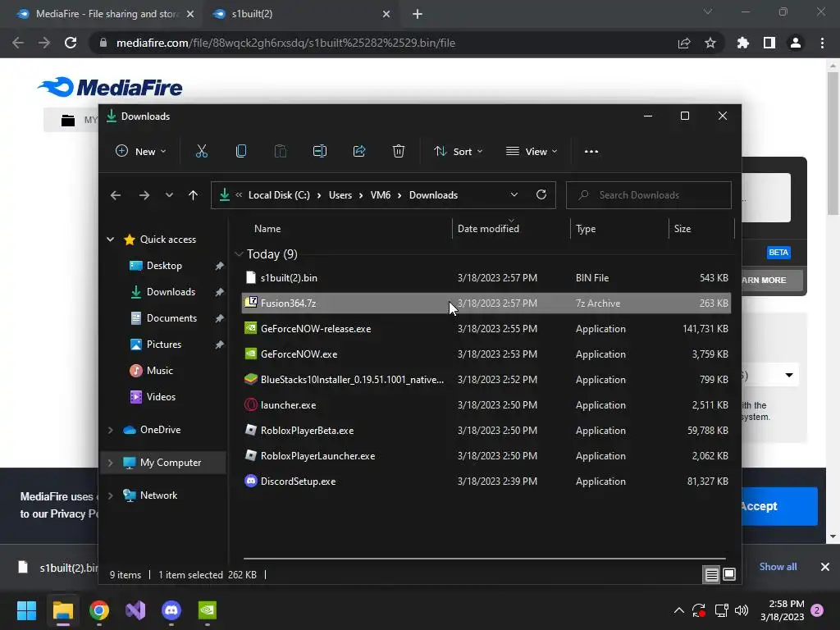The image size is (840, 630).
Task: Select Documents in Quick access
Action: pyautogui.click(x=171, y=318)
